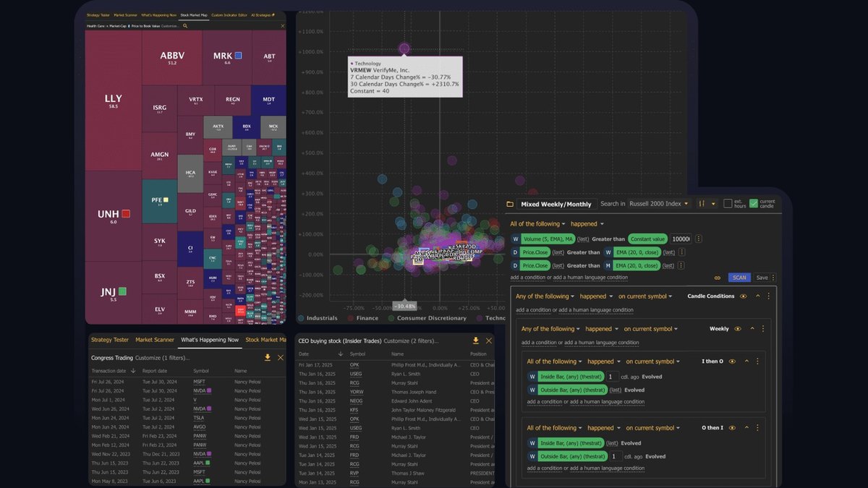This screenshot has height=488, width=868.
Task: Collapse the I then O group
Action: click(x=746, y=361)
